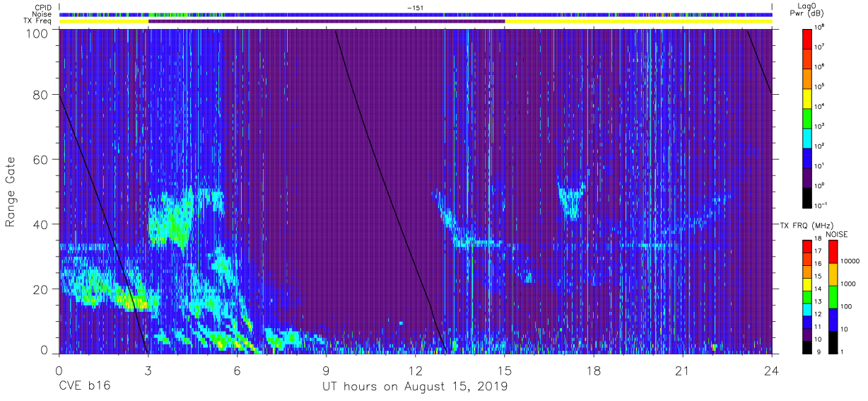
Task: Click the '-151' CPID value
Action: pos(415,8)
